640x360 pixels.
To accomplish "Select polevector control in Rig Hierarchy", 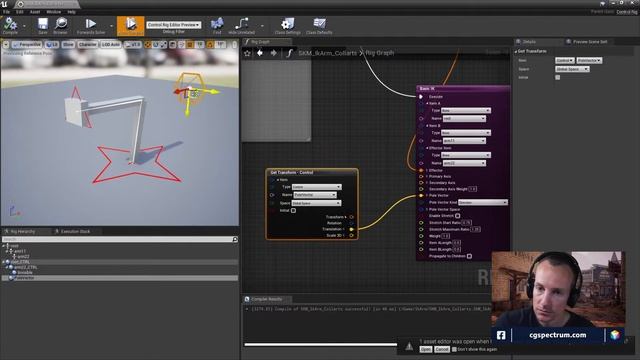I will (x=120, y=278).
